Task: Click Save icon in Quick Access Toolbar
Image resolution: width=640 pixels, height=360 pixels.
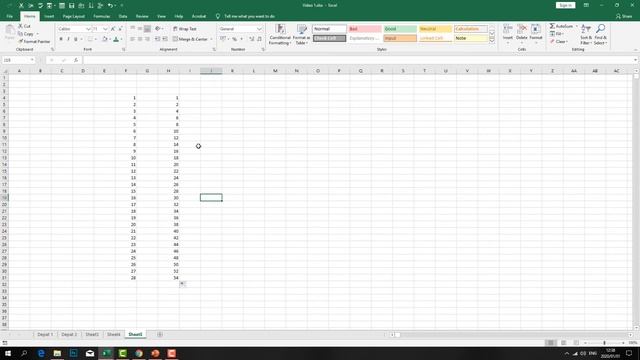Action: [x=71, y=5]
